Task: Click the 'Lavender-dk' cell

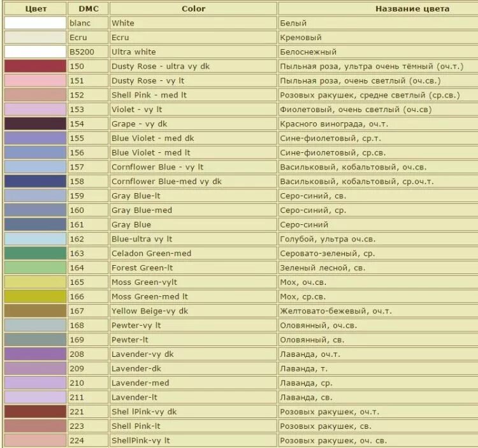Action: point(193,368)
